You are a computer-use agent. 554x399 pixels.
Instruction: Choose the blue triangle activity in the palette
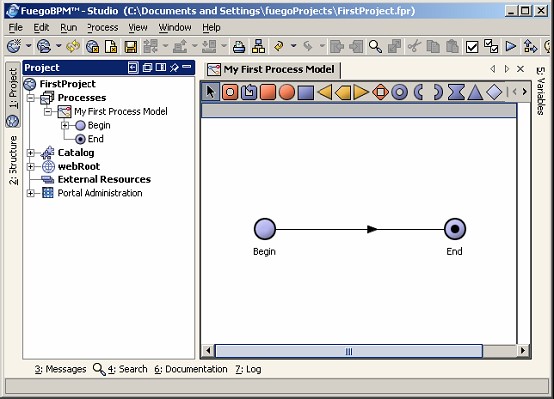(475, 92)
